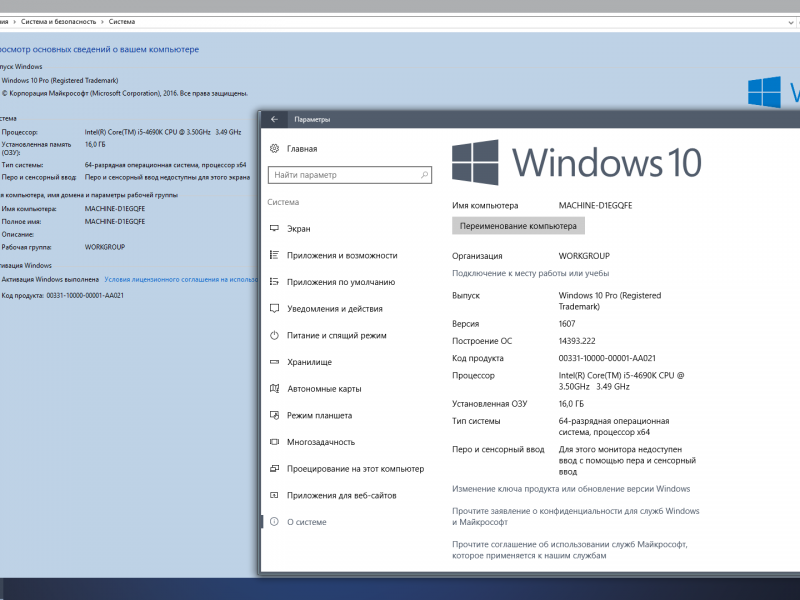Viewport: 800px width, 600px height.
Task: Select the Экран display icon
Action: pos(274,229)
